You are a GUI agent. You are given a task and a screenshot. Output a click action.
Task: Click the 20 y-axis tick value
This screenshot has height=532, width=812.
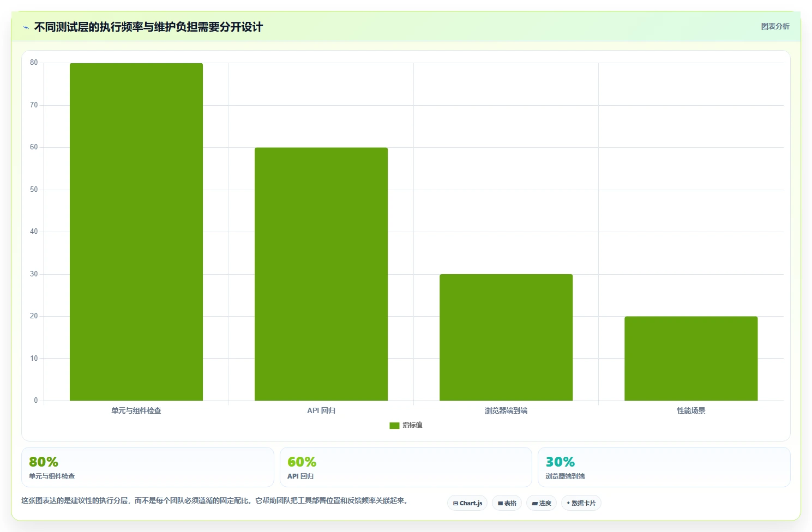pyautogui.click(x=34, y=316)
